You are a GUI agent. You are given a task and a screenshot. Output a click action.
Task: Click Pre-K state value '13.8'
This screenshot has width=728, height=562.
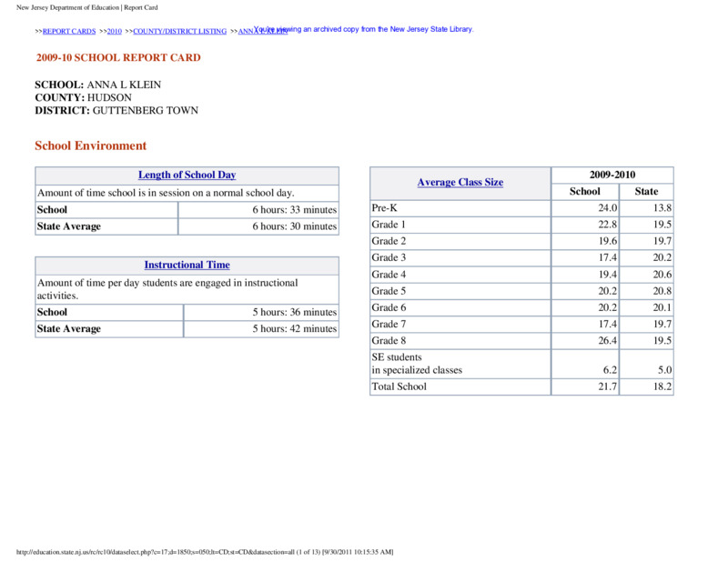click(x=662, y=208)
